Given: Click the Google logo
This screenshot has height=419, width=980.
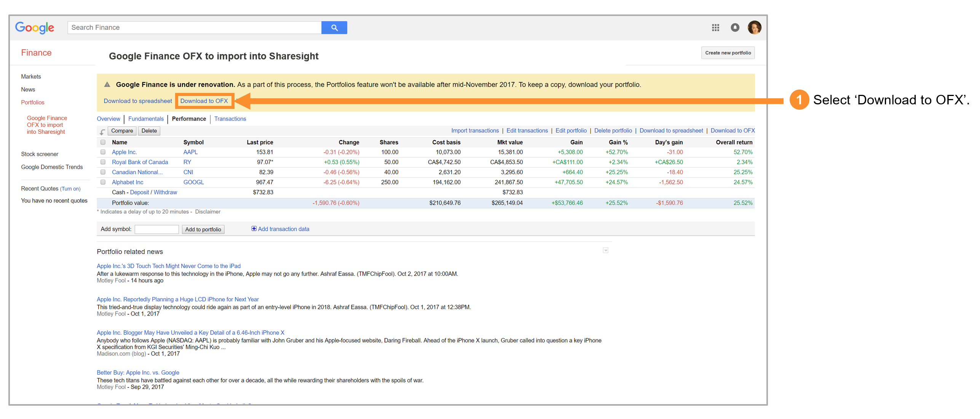Looking at the screenshot, I should coord(34,27).
